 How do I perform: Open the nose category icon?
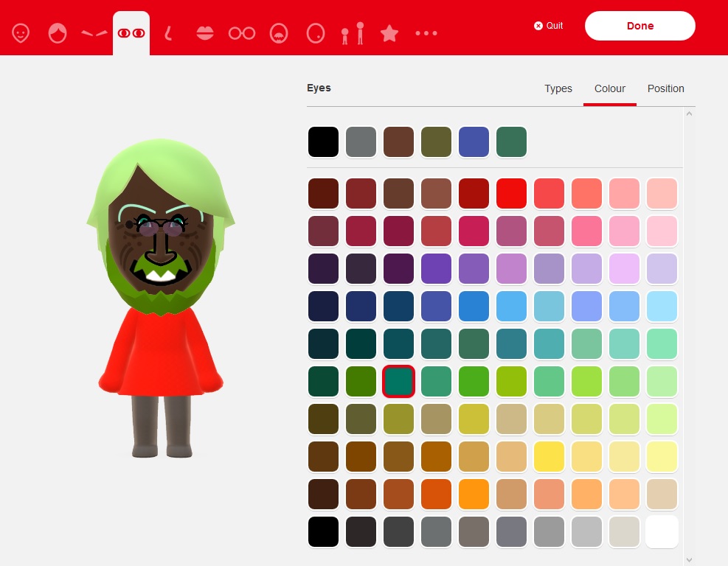point(168,33)
